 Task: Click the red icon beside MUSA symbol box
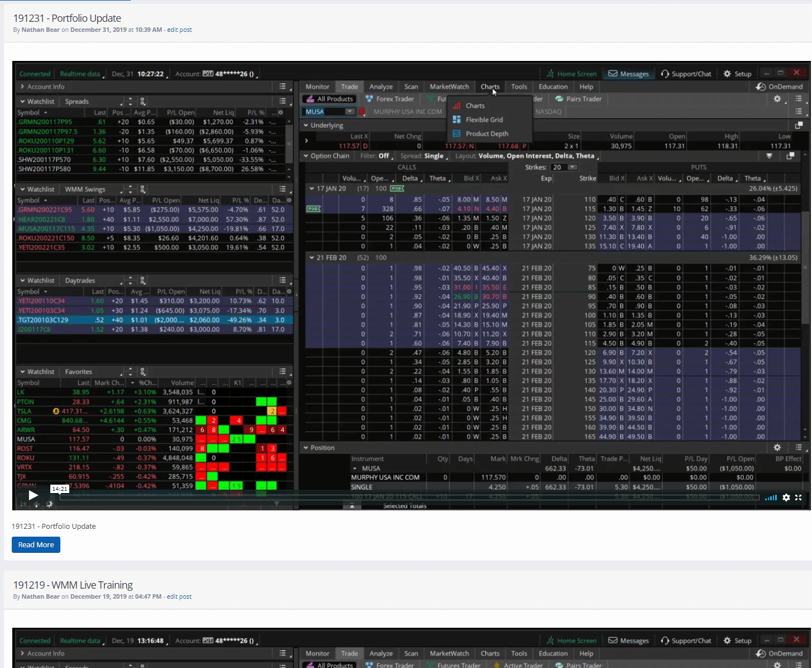(x=362, y=112)
